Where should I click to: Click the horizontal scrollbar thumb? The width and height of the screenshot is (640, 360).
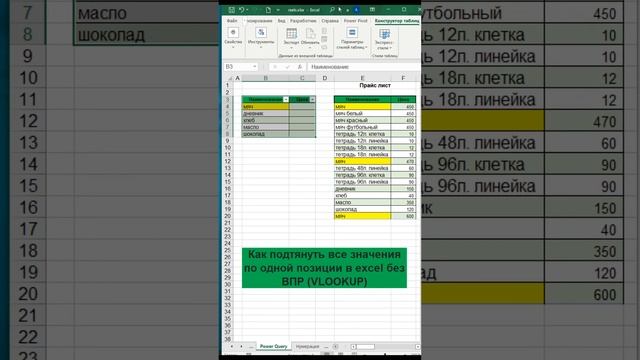click(x=365, y=347)
